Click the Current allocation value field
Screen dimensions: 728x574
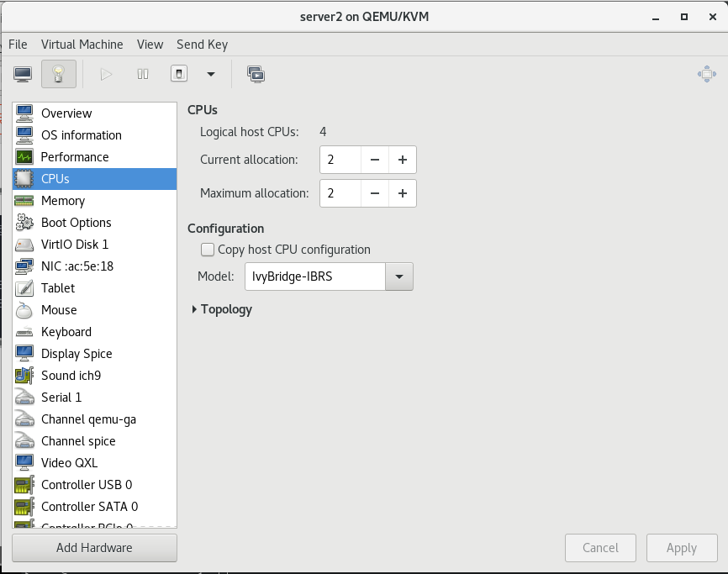[x=340, y=160]
